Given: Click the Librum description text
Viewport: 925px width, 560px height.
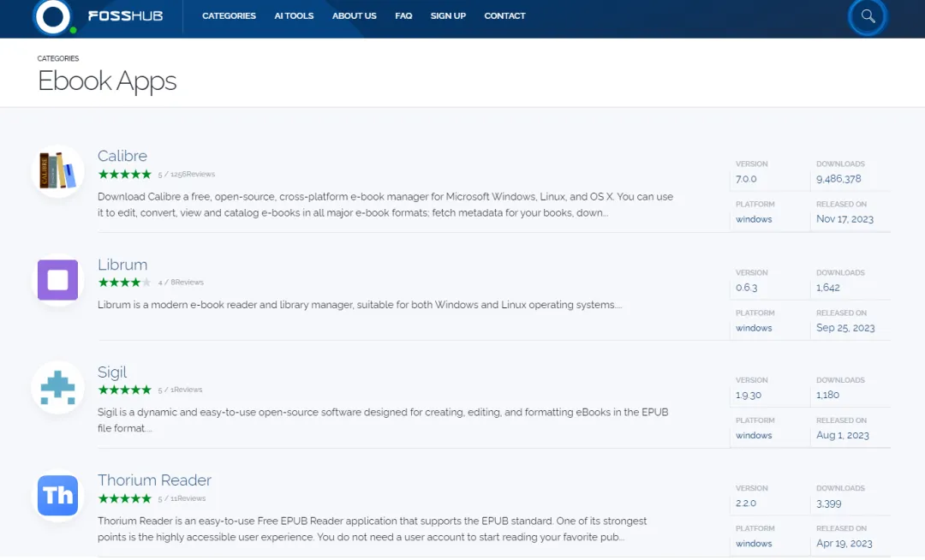Looking at the screenshot, I should (359, 305).
